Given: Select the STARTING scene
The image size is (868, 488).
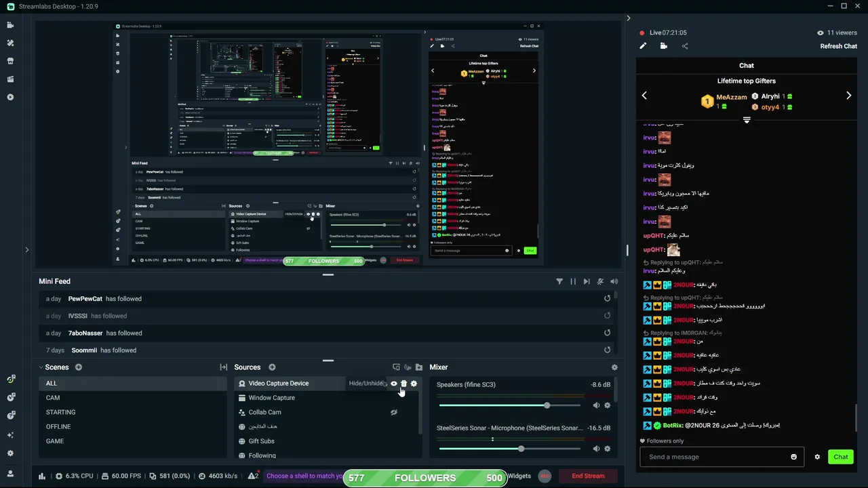Looking at the screenshot, I should [132, 412].
